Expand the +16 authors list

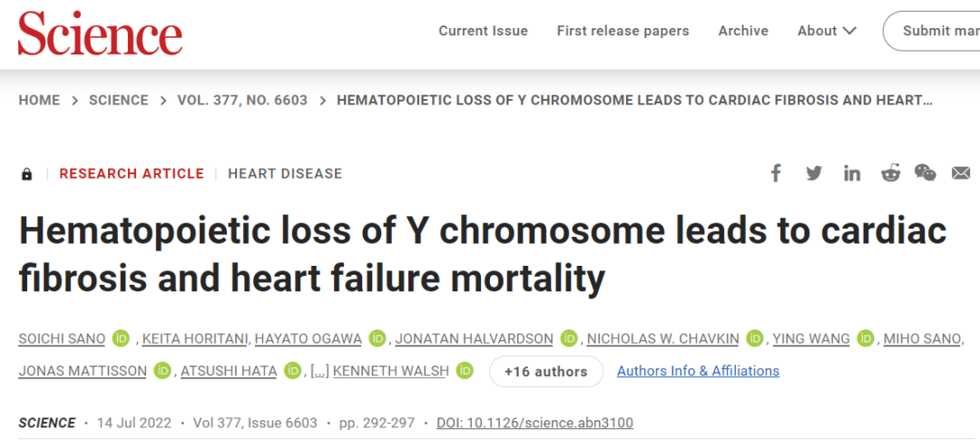coord(545,371)
